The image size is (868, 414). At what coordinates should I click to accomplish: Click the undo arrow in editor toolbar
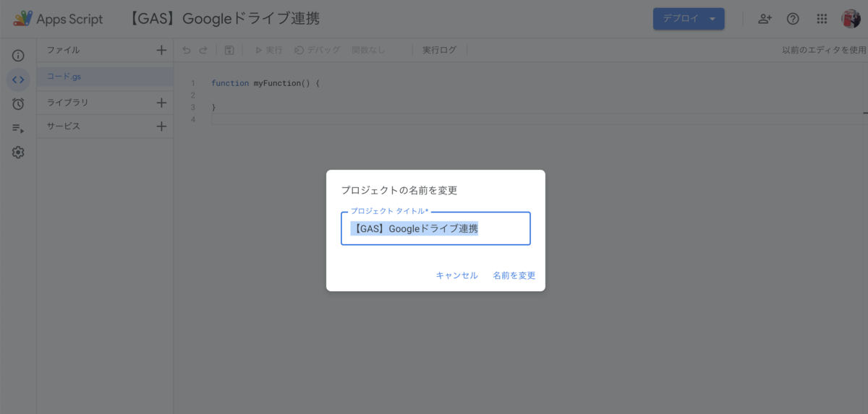click(187, 51)
